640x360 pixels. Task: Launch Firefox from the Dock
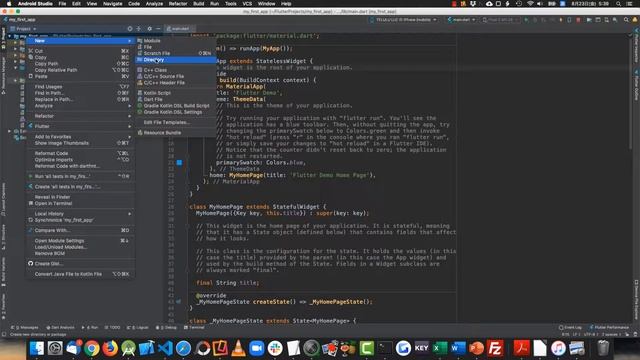point(110,348)
